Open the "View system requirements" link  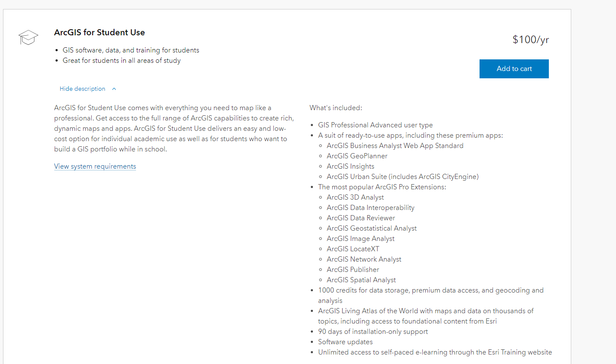coord(95,166)
